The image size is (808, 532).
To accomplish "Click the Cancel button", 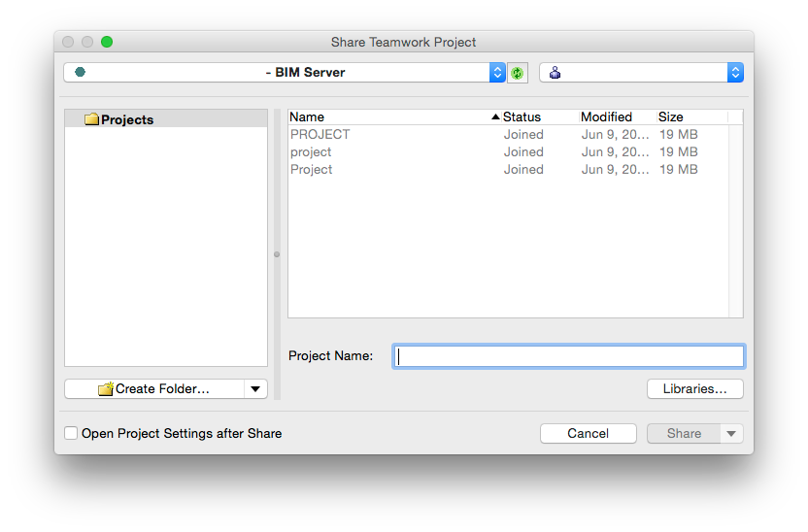I will pos(588,434).
